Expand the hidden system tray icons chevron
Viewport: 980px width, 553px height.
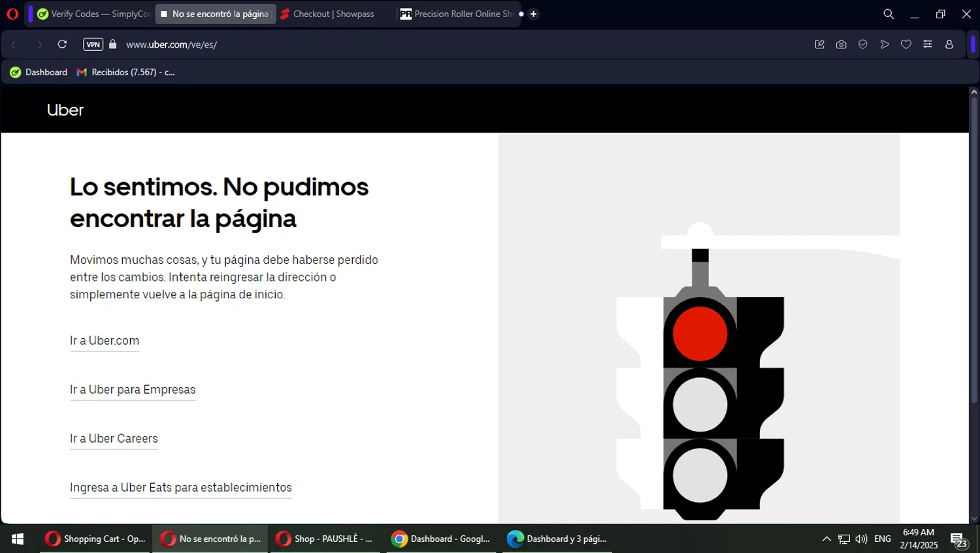click(x=826, y=539)
